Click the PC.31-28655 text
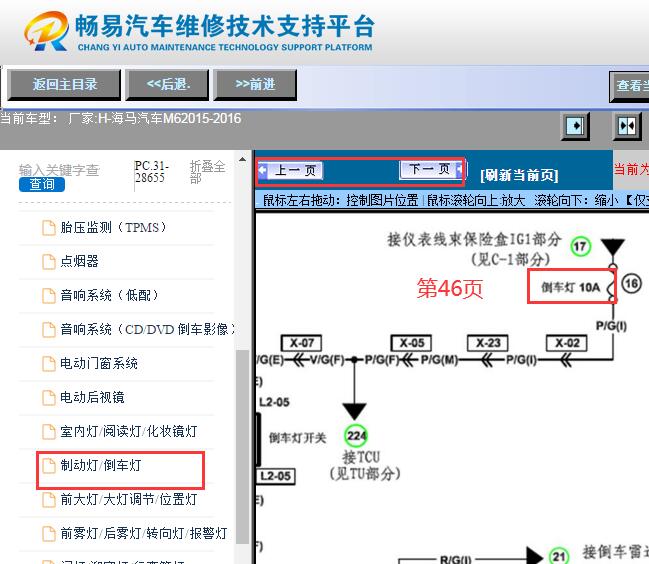The width and height of the screenshot is (649, 564). 151,172
